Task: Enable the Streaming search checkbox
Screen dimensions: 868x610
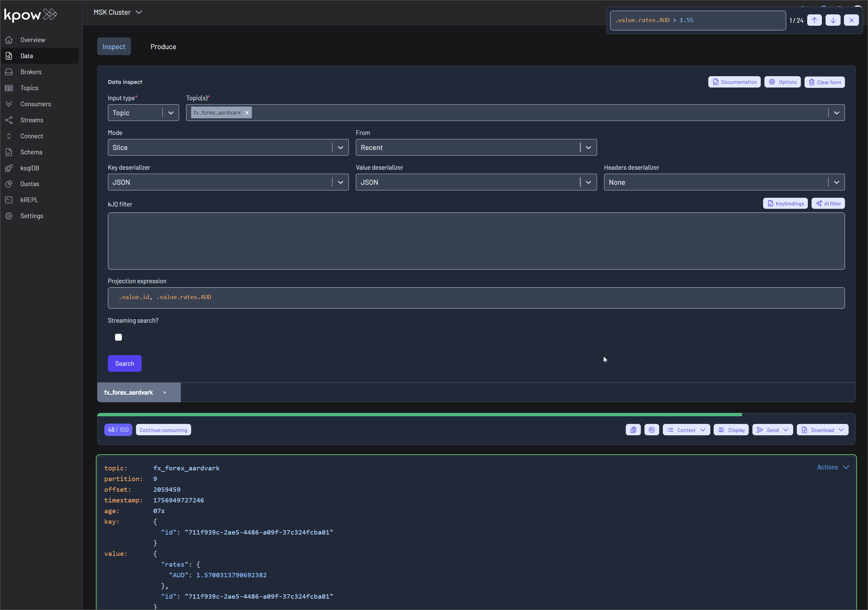Action: tap(118, 337)
